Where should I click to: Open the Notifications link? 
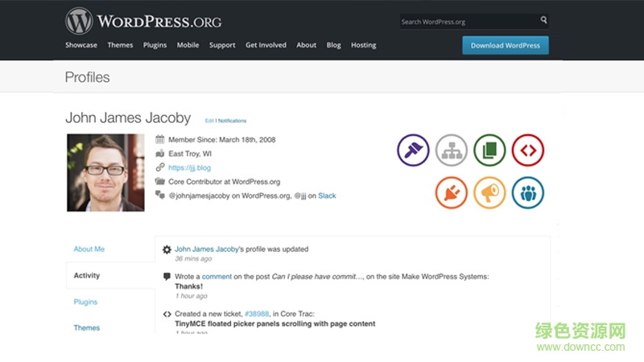[232, 121]
